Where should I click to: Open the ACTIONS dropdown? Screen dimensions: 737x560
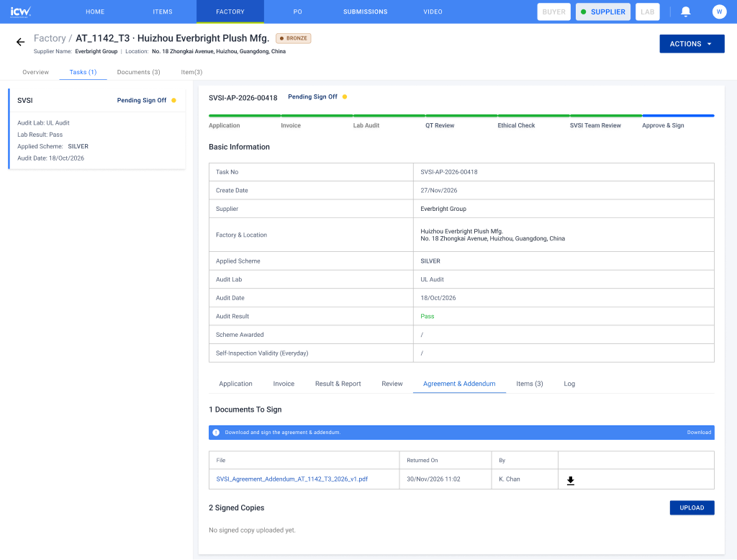pyautogui.click(x=692, y=44)
